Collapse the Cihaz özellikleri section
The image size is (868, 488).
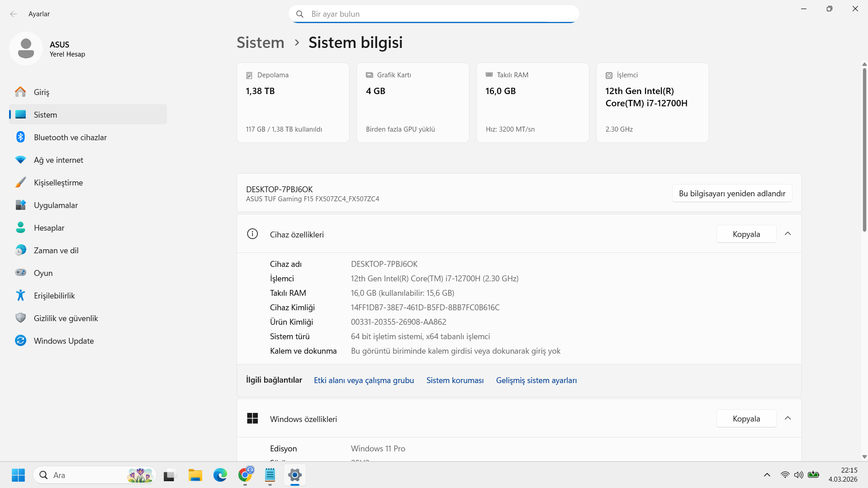tap(787, 234)
